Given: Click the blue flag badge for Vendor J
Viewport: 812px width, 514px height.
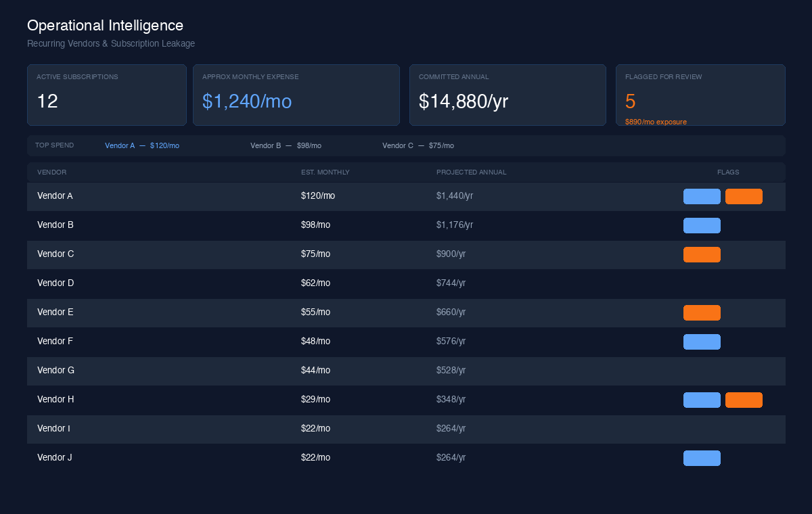Looking at the screenshot, I should 702,458.
